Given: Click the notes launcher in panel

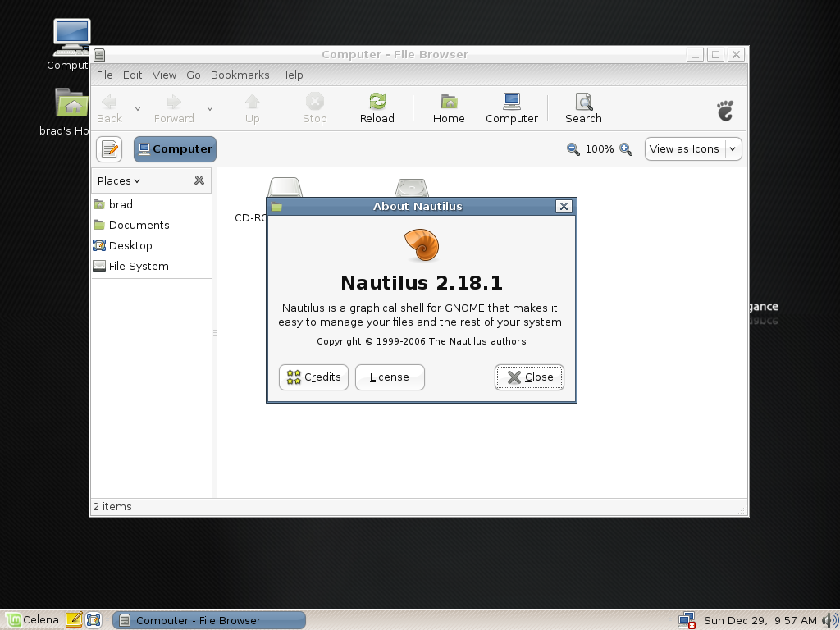Looking at the screenshot, I should click(74, 620).
